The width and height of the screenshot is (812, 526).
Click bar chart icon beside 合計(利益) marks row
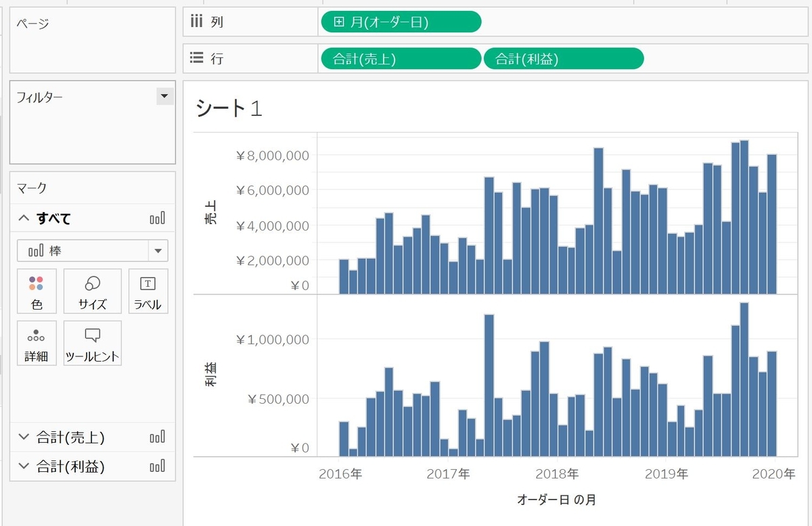click(x=158, y=466)
